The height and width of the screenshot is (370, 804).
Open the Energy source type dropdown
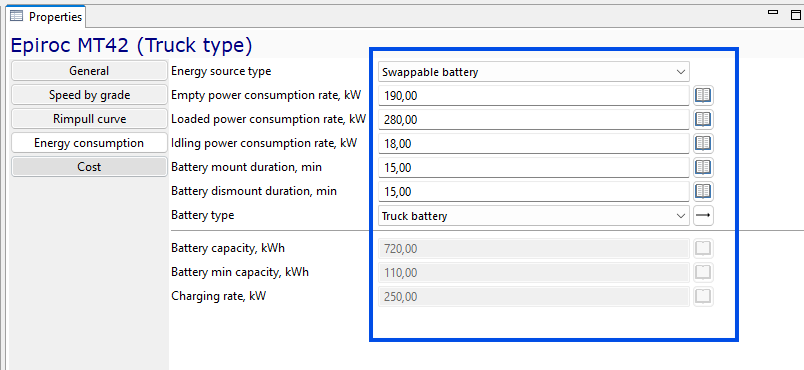[534, 72]
